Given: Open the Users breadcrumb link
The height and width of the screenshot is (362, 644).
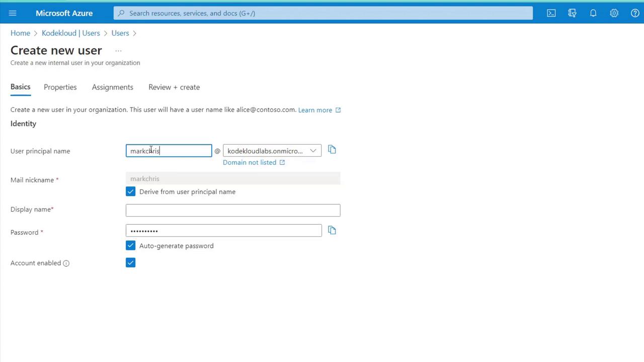Looking at the screenshot, I should pyautogui.click(x=120, y=33).
